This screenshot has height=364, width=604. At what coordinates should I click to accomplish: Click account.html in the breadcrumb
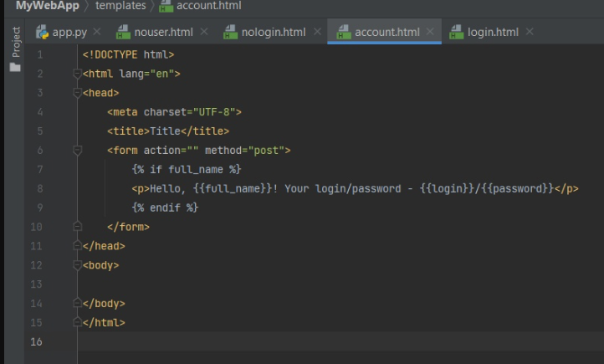pos(209,5)
